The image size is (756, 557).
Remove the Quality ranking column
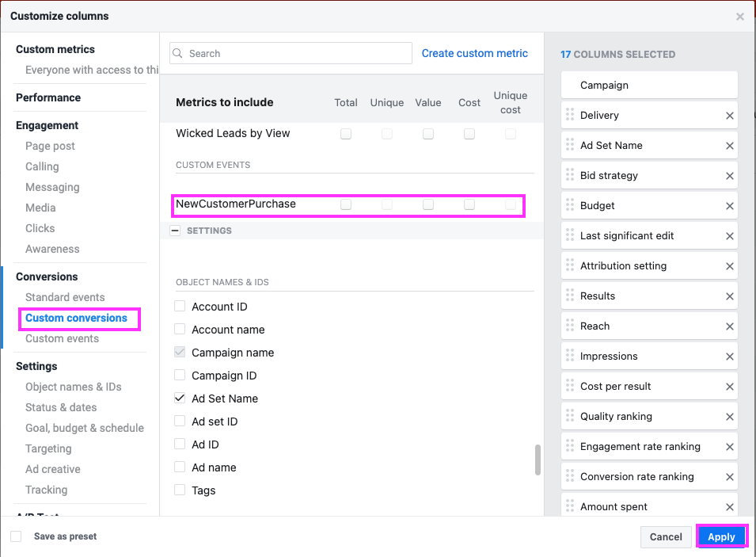(x=730, y=417)
